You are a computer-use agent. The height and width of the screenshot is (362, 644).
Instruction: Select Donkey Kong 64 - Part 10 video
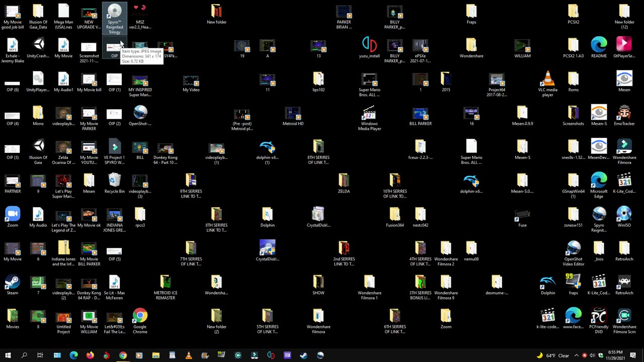coord(166,152)
